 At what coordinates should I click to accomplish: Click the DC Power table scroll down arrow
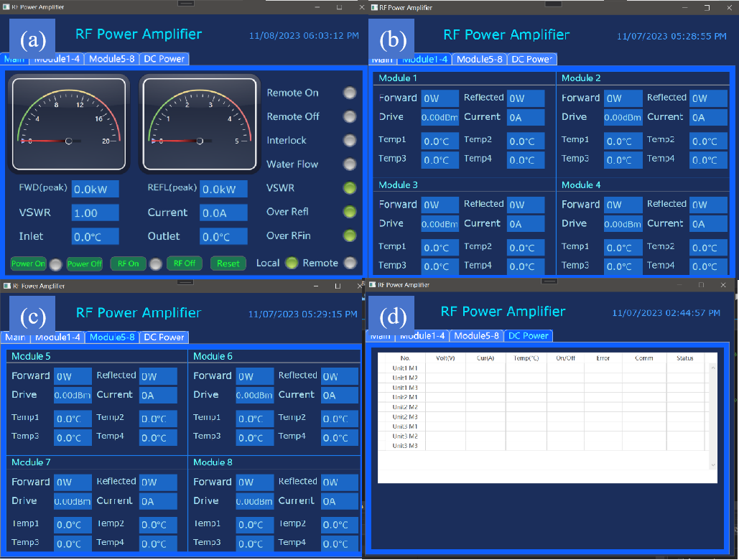pyautogui.click(x=712, y=465)
